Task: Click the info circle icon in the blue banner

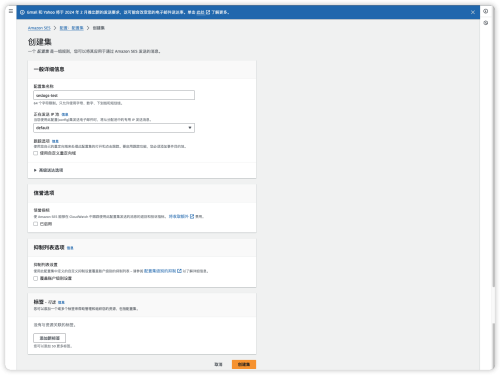Action: click(x=22, y=12)
